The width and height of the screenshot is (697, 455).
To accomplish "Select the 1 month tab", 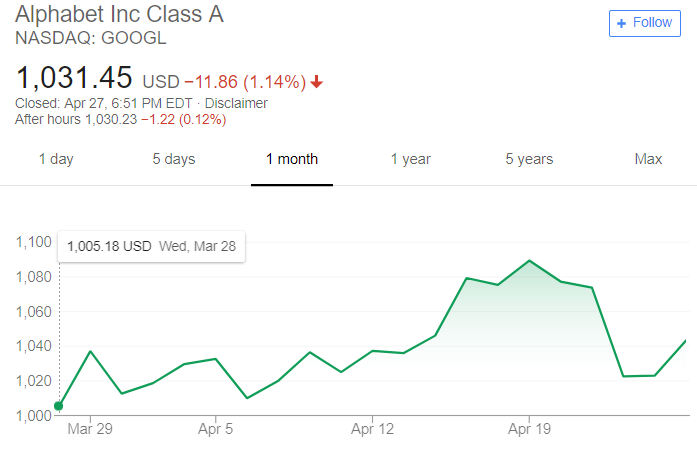I will tap(292, 159).
